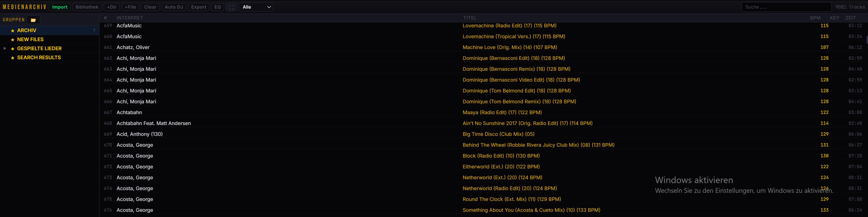The height and width of the screenshot is (217, 868).
Task: Click the star icon beside NEW FILES
Action: click(x=13, y=40)
